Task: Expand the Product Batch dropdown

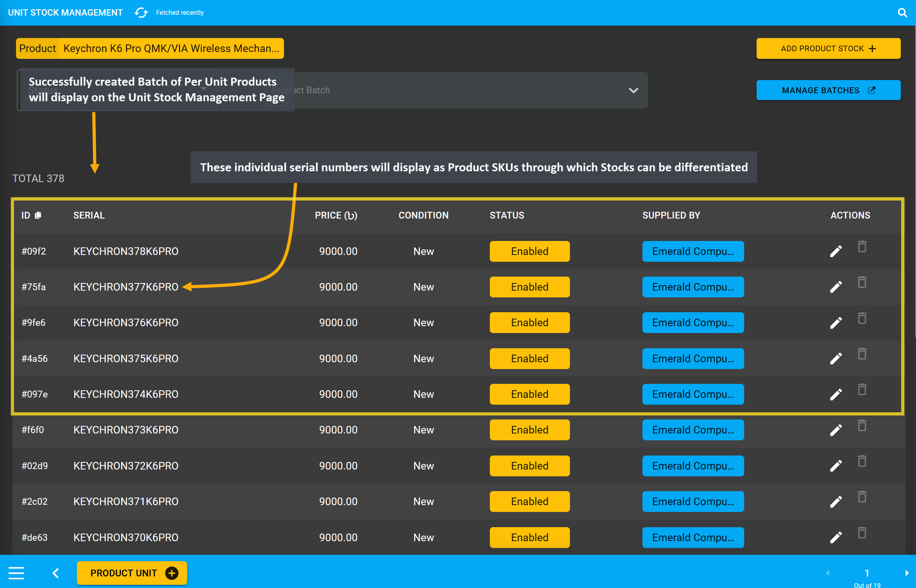Action: tap(456, 90)
